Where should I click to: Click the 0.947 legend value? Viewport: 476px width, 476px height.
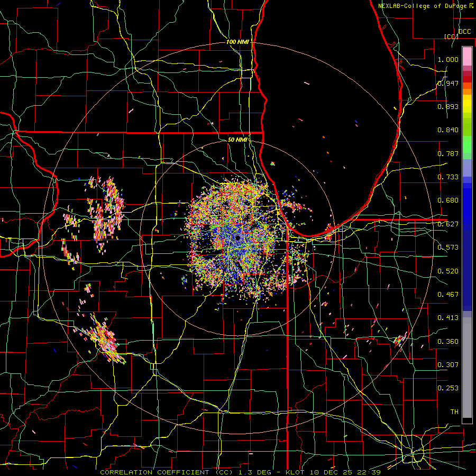[448, 83]
